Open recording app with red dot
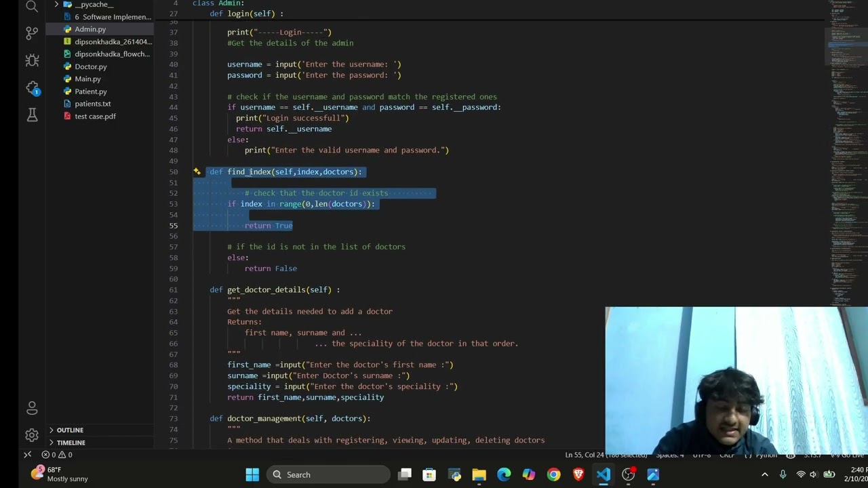Viewport: 868px width, 488px height. [x=629, y=474]
